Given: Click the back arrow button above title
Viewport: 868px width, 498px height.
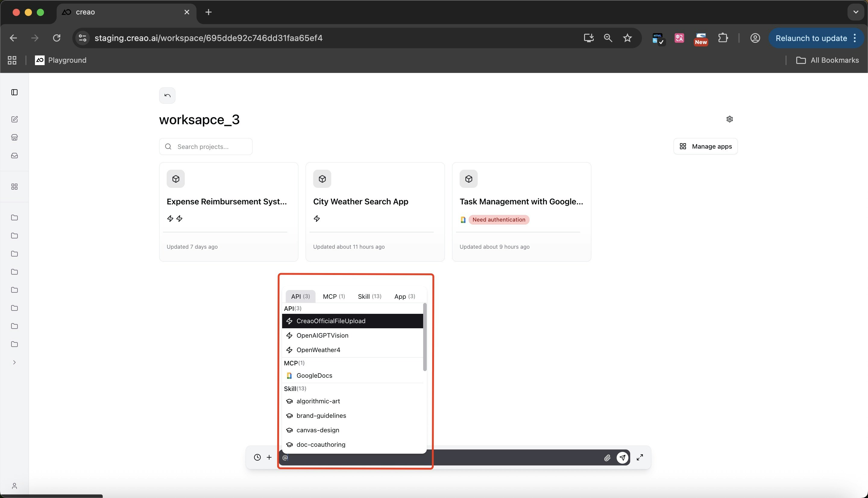Looking at the screenshot, I should coord(167,96).
